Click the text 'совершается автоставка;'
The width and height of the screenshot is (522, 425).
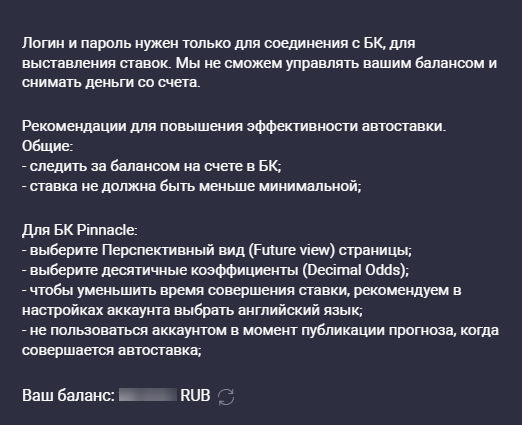112,350
